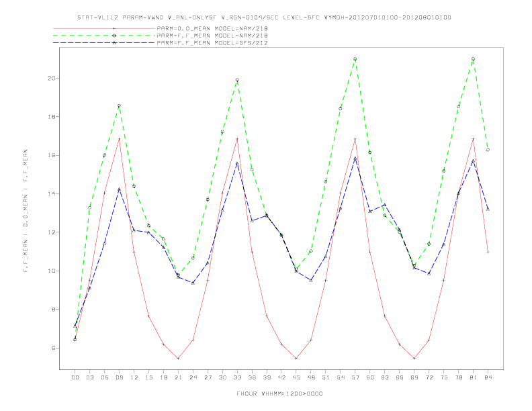The image size is (532, 411).
Task: Click the chart title starting STAT=VL1L2
Action: pyautogui.click(x=264, y=17)
